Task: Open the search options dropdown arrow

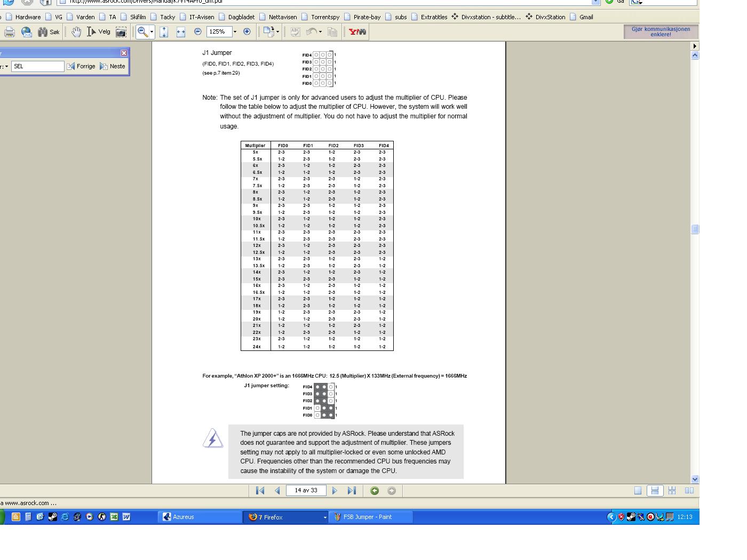Action: [x=6, y=66]
